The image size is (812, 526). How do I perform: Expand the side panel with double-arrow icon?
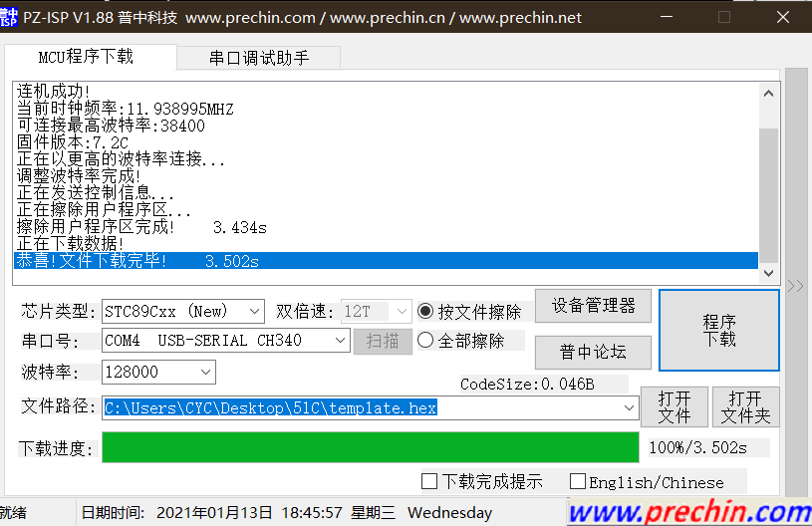click(x=795, y=286)
